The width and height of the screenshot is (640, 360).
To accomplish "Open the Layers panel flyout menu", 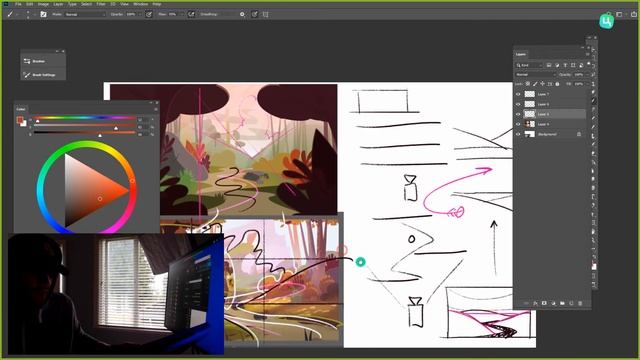I will (x=587, y=54).
